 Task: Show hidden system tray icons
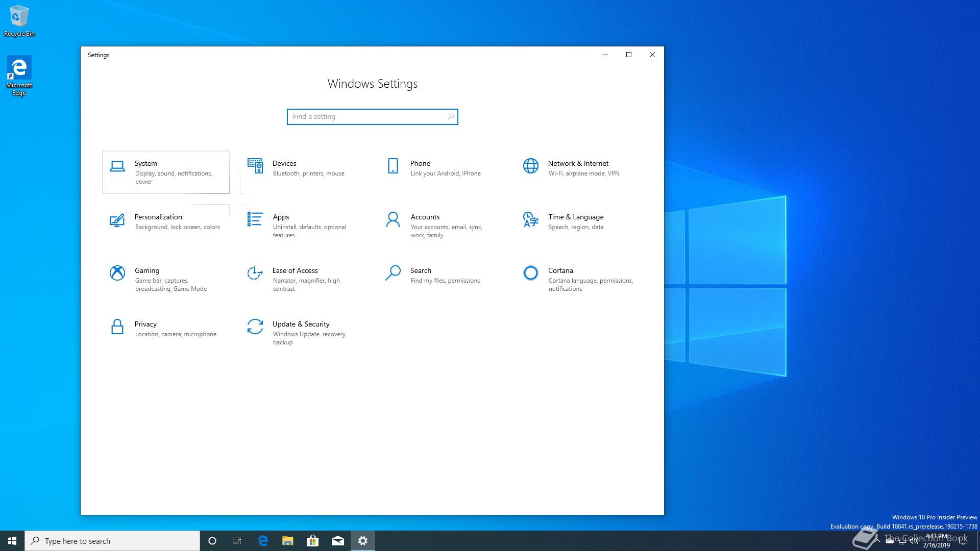click(877, 541)
